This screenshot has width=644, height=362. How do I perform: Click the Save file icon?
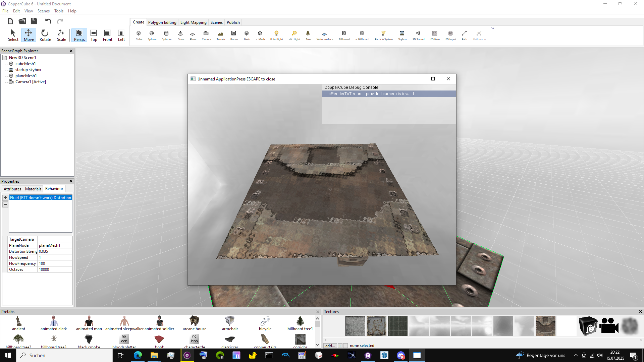tap(34, 21)
